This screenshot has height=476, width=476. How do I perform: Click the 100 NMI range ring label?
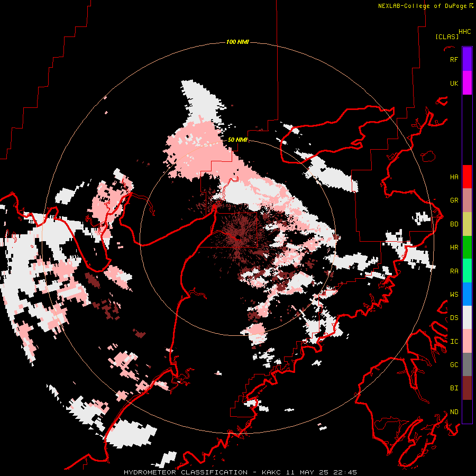click(237, 42)
